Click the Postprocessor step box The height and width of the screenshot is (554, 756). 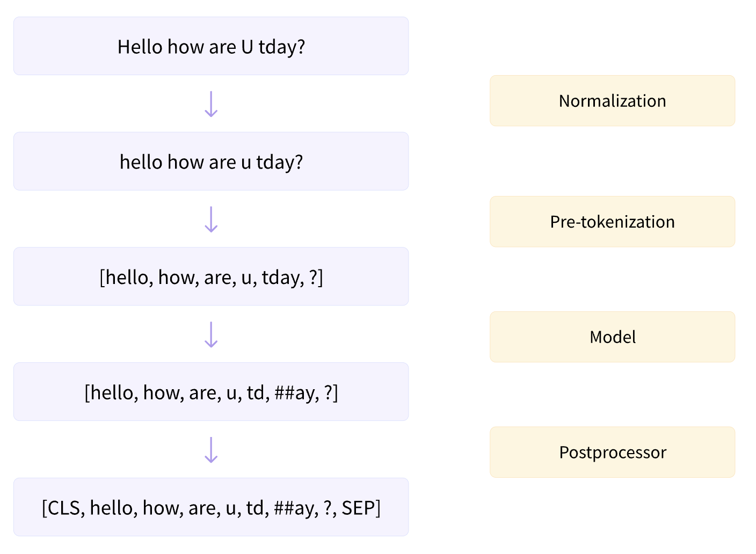coord(612,452)
